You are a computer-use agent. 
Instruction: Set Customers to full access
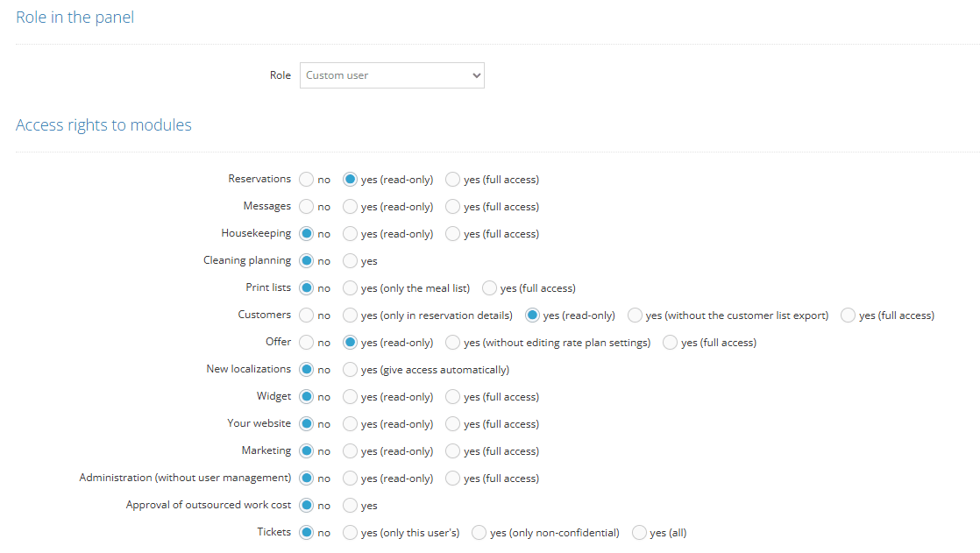click(849, 315)
